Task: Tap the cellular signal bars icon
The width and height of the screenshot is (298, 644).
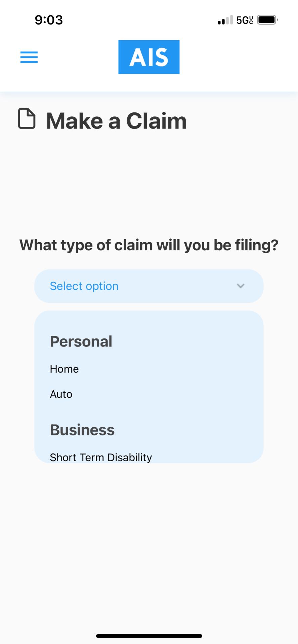Action: (x=225, y=20)
